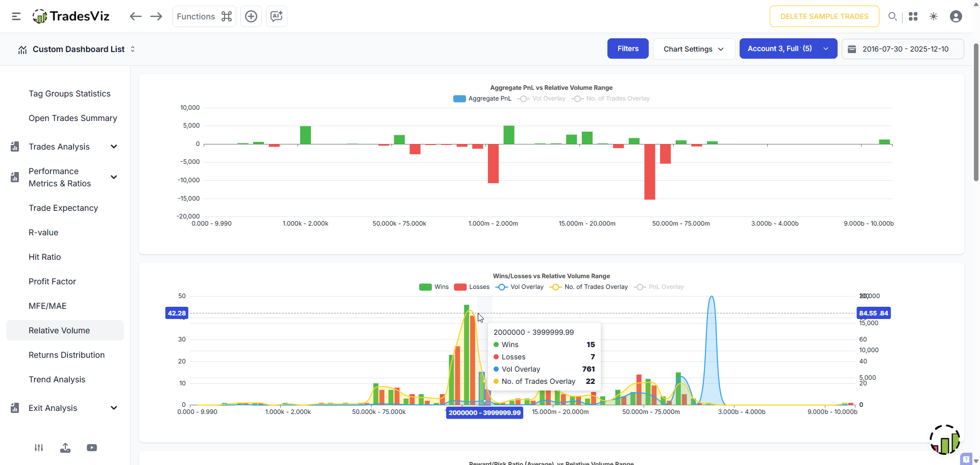Image resolution: width=980 pixels, height=465 pixels.
Task: Open Returns Distribution page
Action: (x=66, y=355)
